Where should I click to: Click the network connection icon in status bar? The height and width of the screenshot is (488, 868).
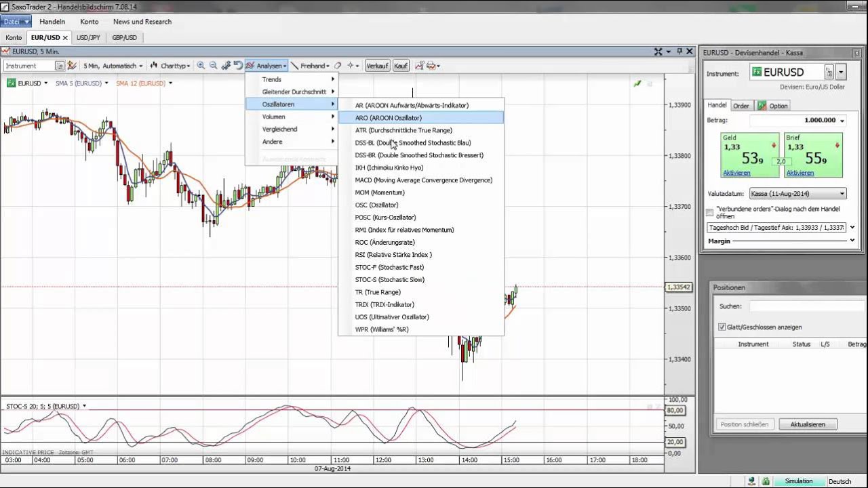coord(752,481)
